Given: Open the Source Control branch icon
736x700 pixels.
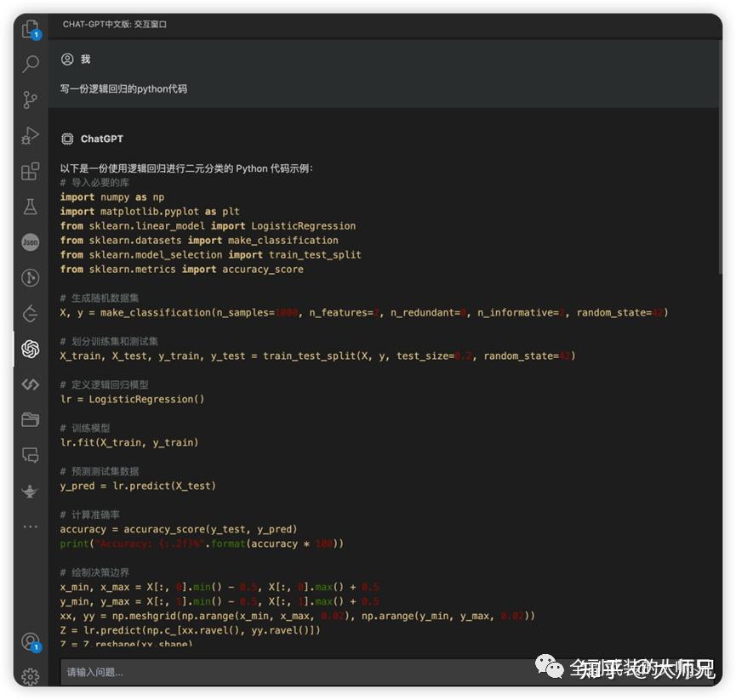Looking at the screenshot, I should point(31,100).
